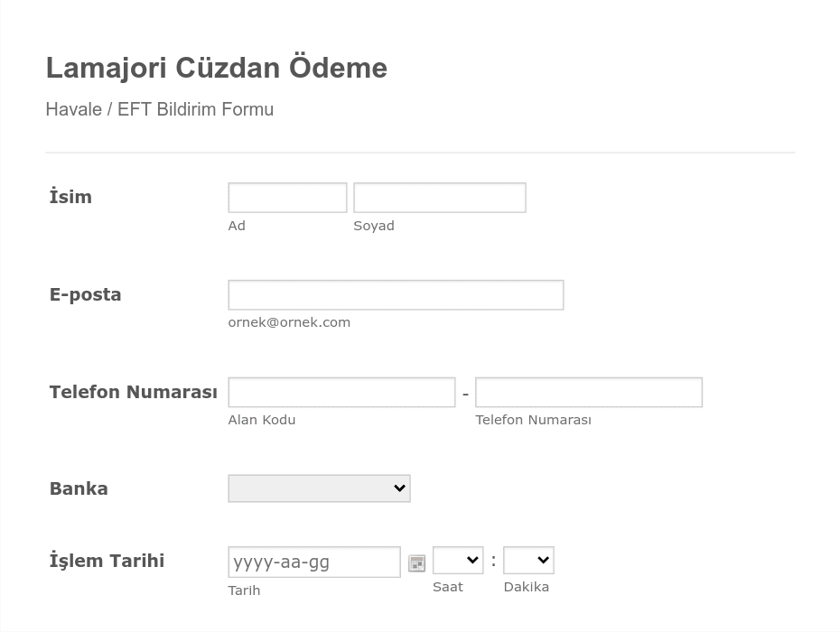Click the E-posta field label
Image resolution: width=840 pixels, height=632 pixels.
click(85, 294)
